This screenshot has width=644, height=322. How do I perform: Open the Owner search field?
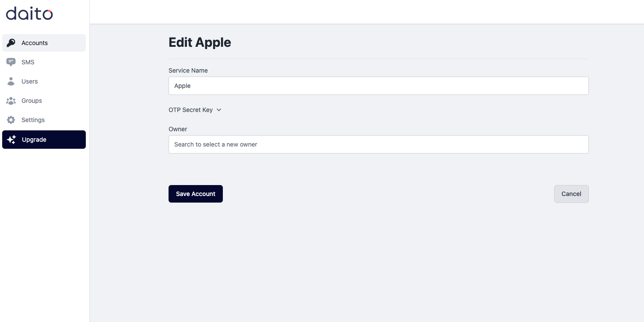pyautogui.click(x=378, y=144)
